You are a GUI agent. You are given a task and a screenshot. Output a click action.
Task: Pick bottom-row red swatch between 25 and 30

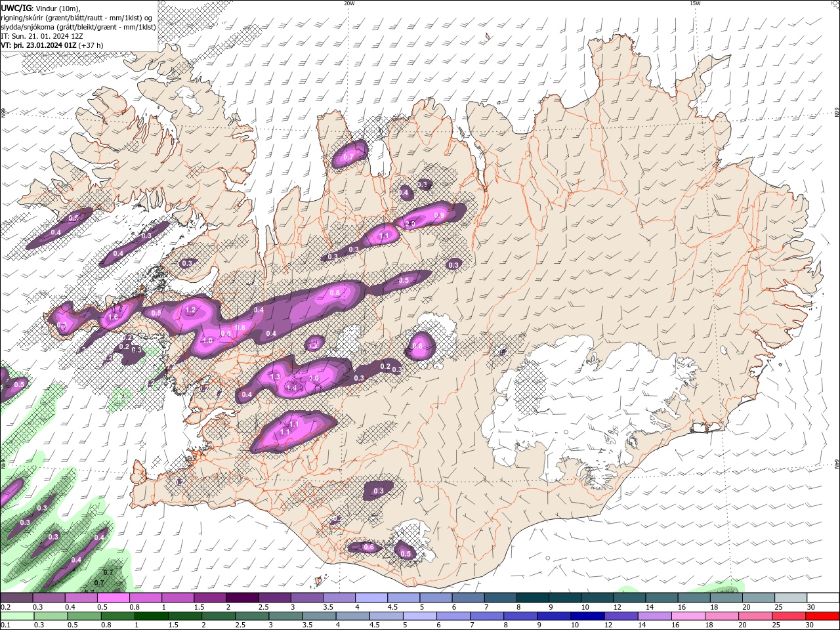pos(788,616)
